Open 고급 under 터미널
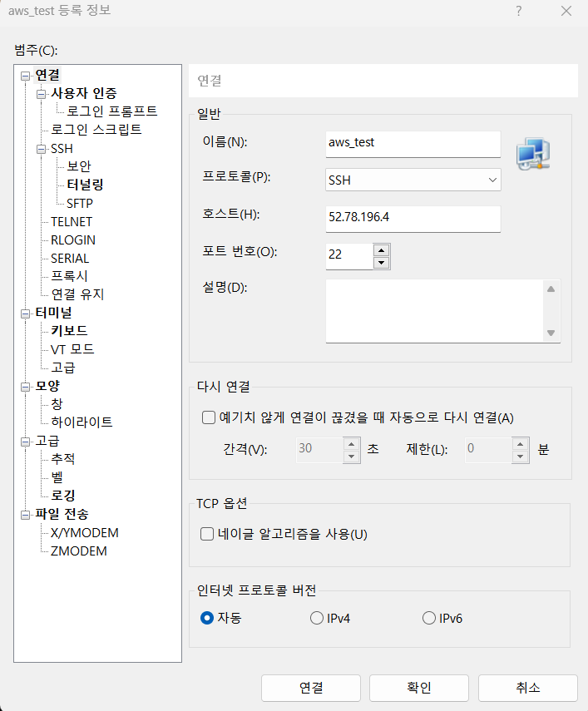This screenshot has width=588, height=711. point(63,368)
